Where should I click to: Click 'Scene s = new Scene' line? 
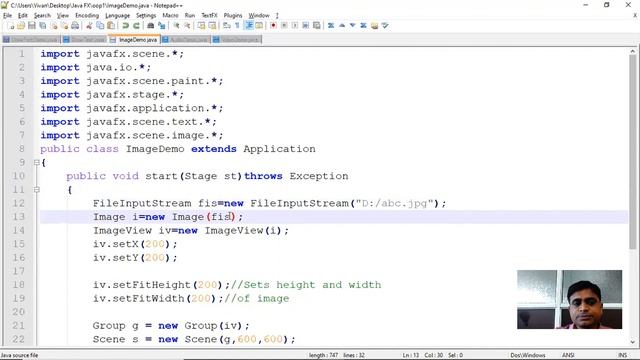coord(194,339)
